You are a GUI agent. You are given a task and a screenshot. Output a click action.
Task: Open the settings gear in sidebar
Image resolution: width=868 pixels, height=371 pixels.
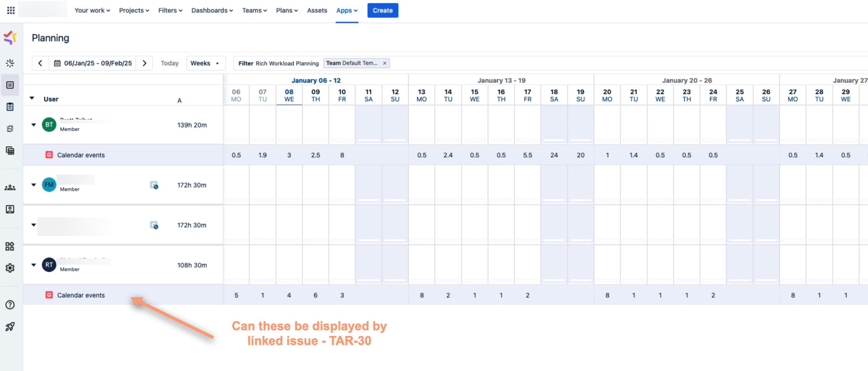click(10, 268)
